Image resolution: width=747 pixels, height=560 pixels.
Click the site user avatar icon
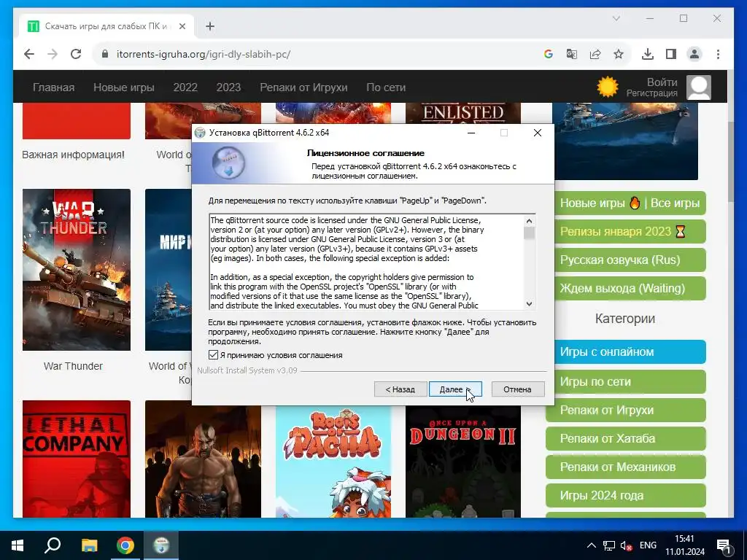(x=698, y=87)
